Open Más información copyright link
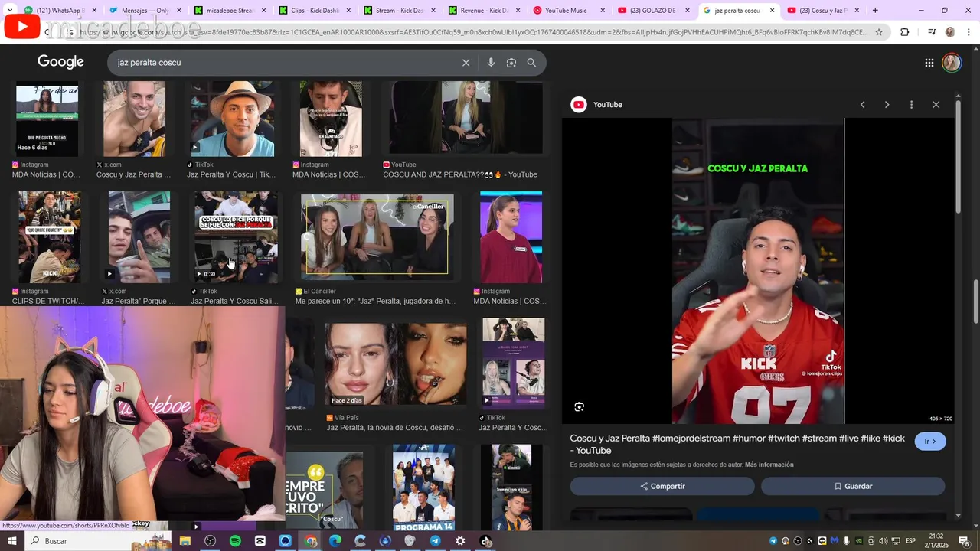Screen dimensions: 980x551 769,465
